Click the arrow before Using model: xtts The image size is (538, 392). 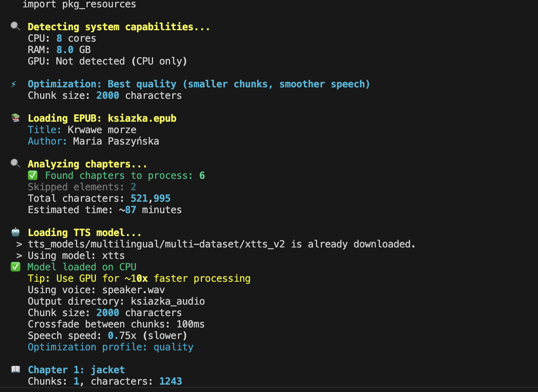point(19,256)
